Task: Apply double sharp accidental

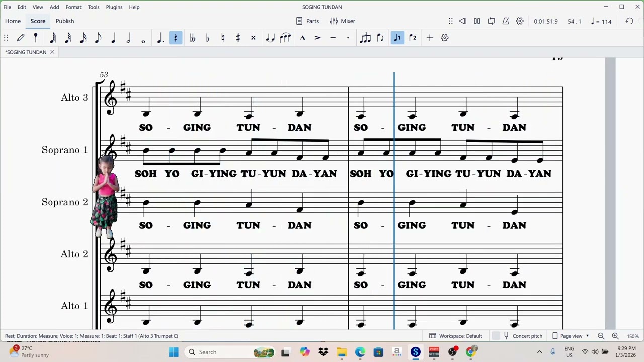Action: (x=253, y=38)
